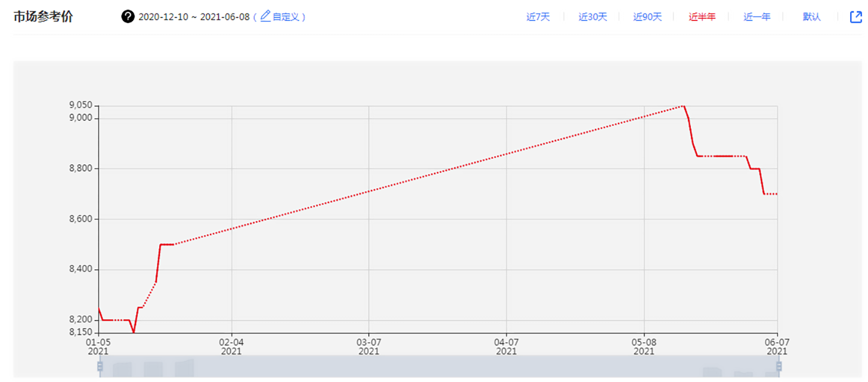Click the 9,050 peak on the price line

[x=682, y=106]
